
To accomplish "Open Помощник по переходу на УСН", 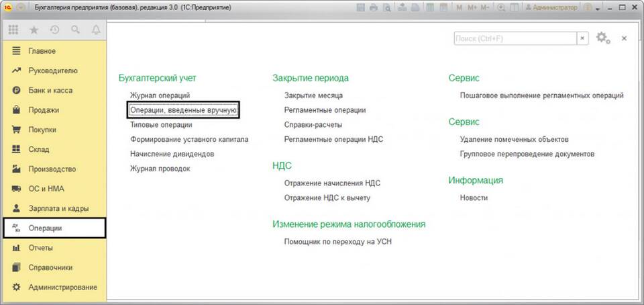I will click(x=337, y=242).
